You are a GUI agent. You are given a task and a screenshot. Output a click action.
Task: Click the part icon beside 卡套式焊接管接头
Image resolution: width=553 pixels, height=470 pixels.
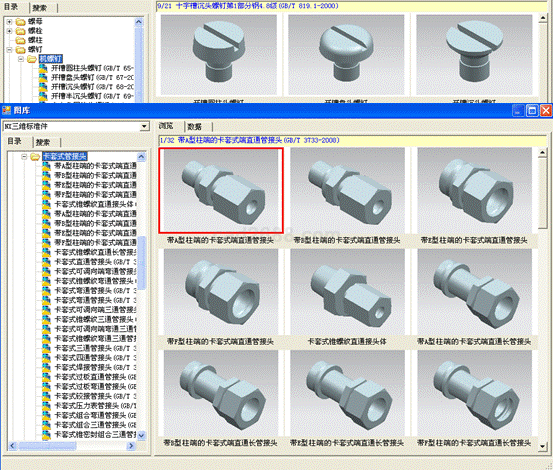[46, 367]
